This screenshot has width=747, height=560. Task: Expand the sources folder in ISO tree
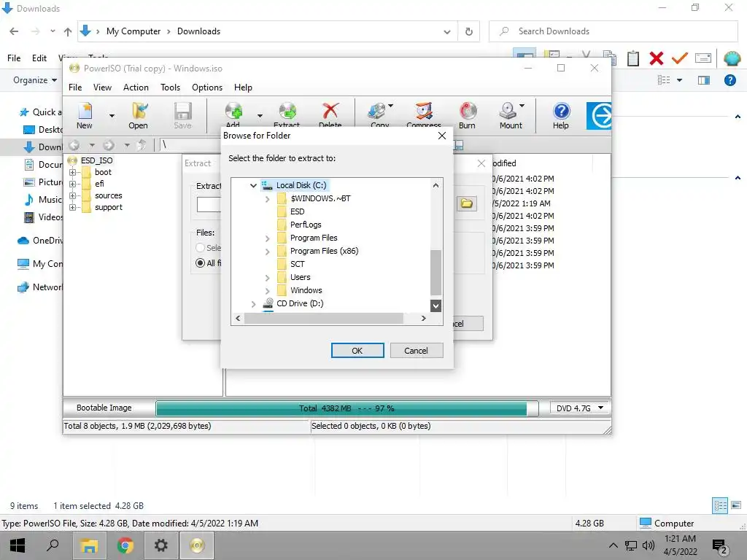click(x=72, y=195)
